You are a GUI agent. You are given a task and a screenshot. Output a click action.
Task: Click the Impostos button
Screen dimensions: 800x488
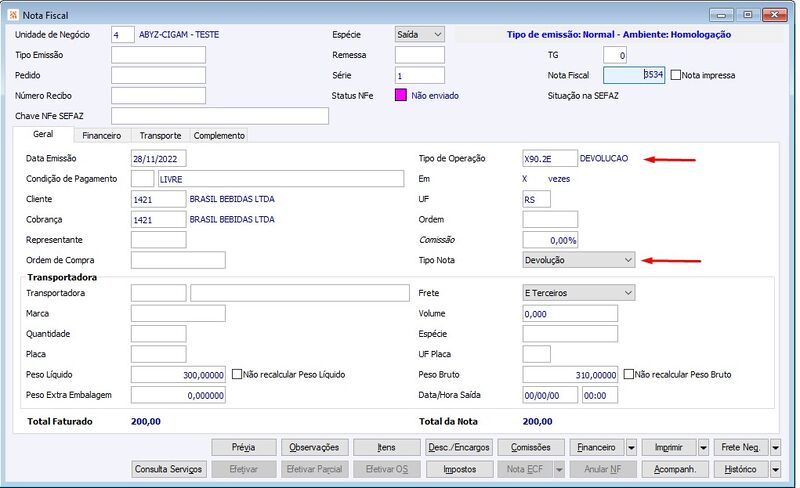(460, 469)
